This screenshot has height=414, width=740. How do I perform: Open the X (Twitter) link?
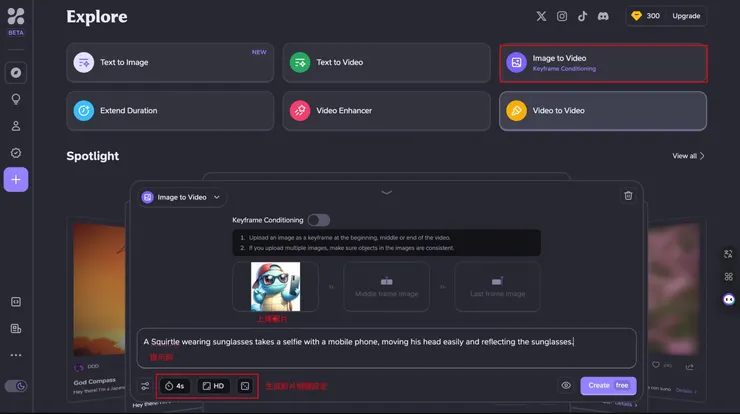[x=541, y=16]
